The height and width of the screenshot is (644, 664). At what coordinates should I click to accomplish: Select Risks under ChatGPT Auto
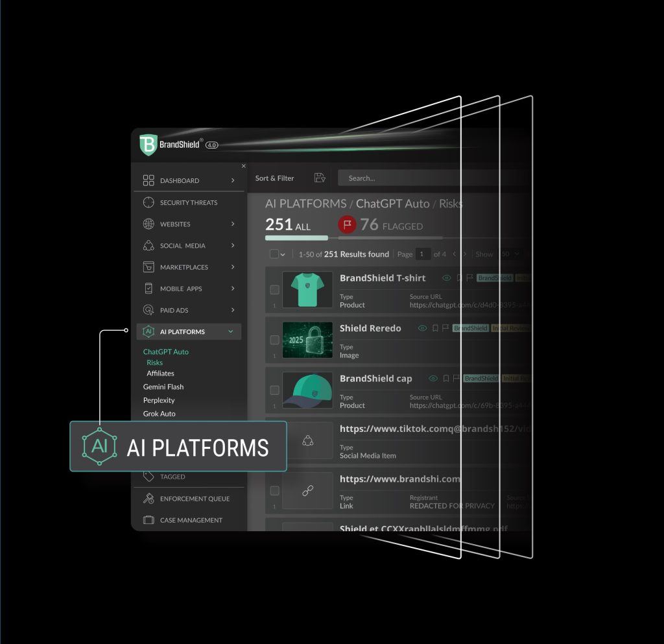[x=154, y=363]
